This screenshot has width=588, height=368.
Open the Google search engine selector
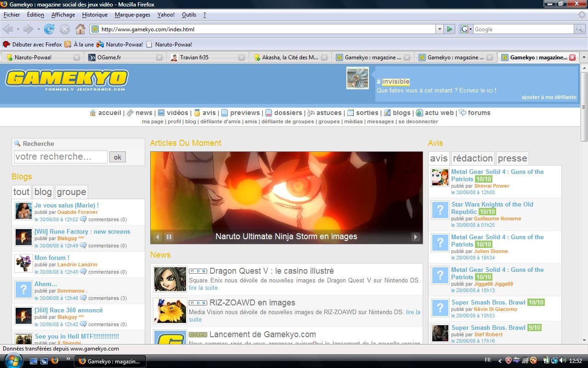tap(466, 29)
